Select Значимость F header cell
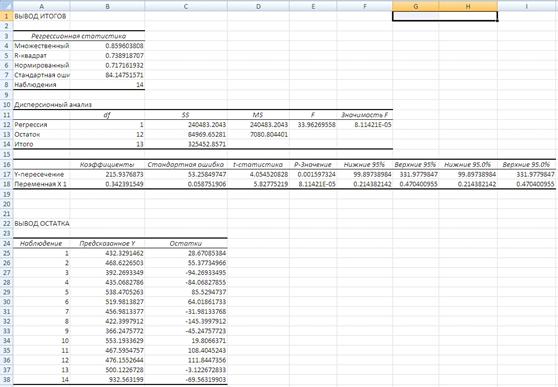558x387 pixels. 365,115
